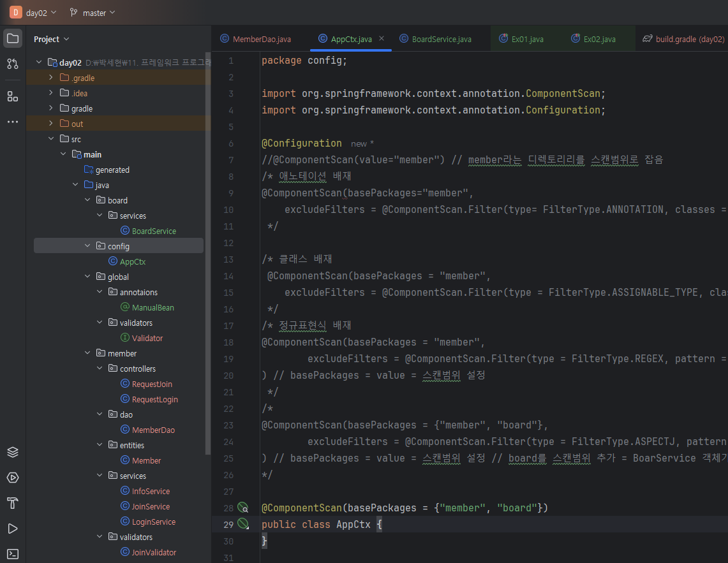Open the Services tool window icon

(x=13, y=478)
